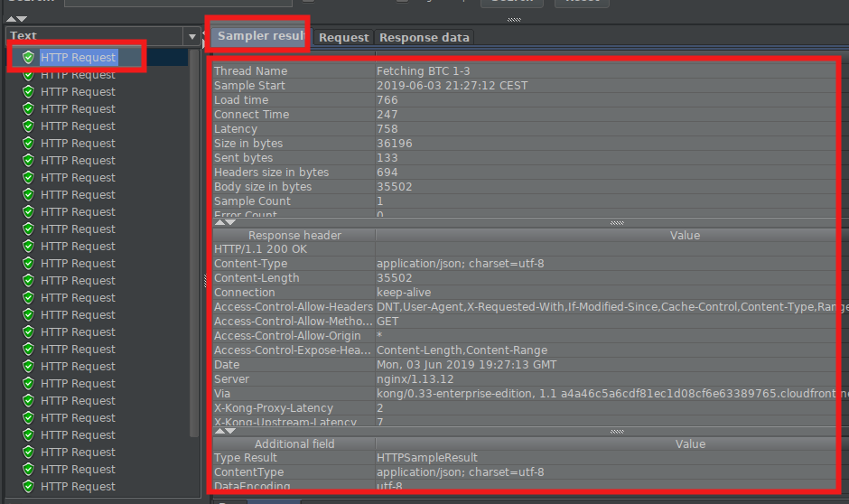Select the Connect Time value 247

(x=387, y=114)
